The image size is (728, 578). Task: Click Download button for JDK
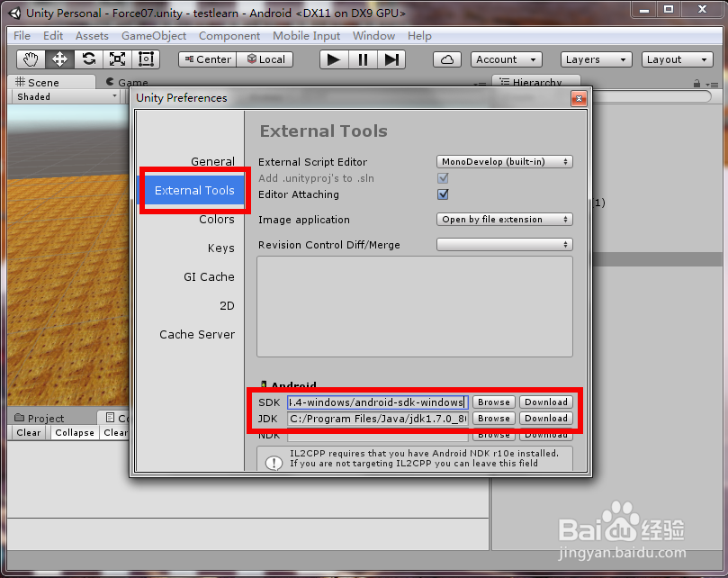point(546,418)
